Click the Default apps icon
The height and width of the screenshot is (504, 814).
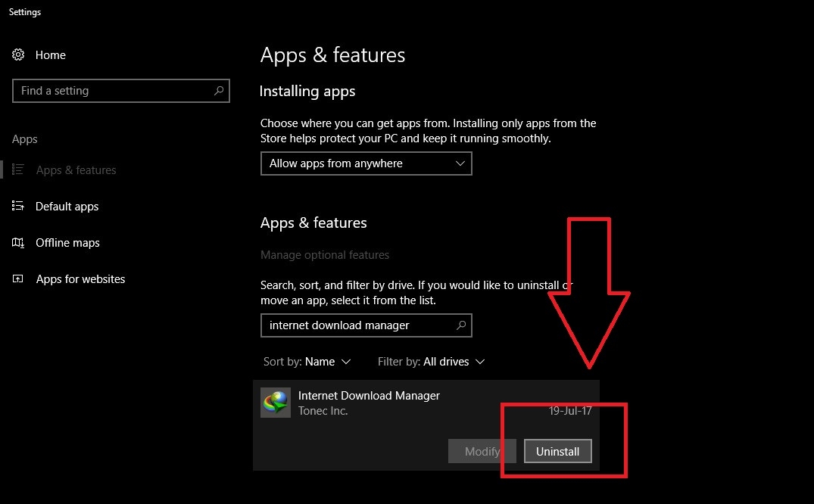pos(18,206)
